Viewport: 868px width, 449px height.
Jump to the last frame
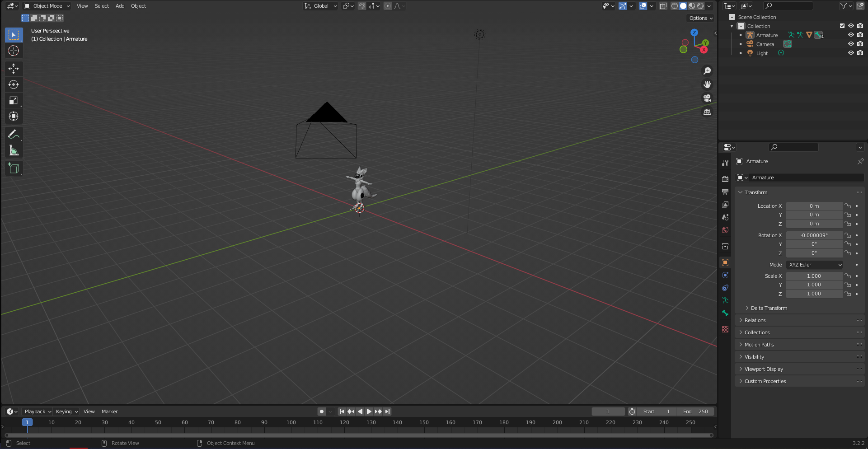[388, 412]
